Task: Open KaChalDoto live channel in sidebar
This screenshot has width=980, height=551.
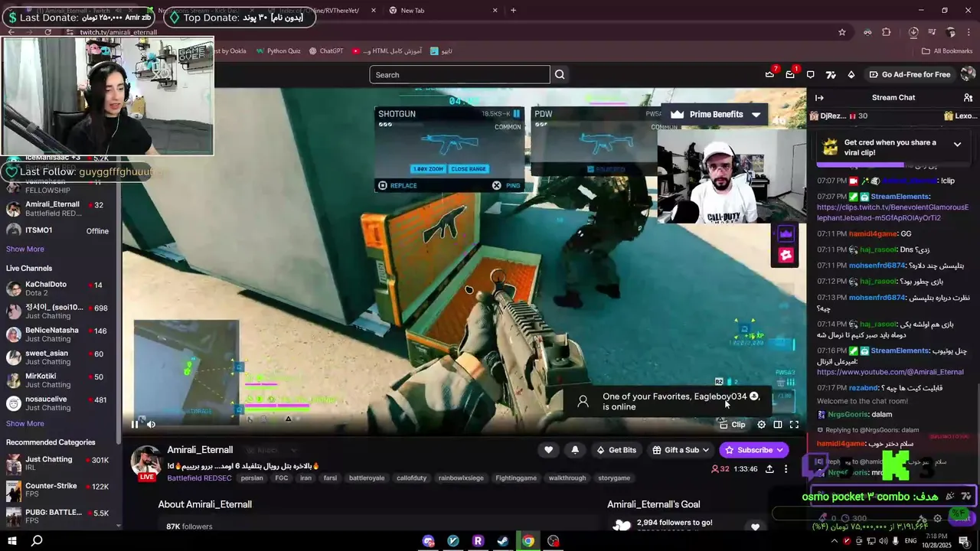Action: (x=60, y=289)
